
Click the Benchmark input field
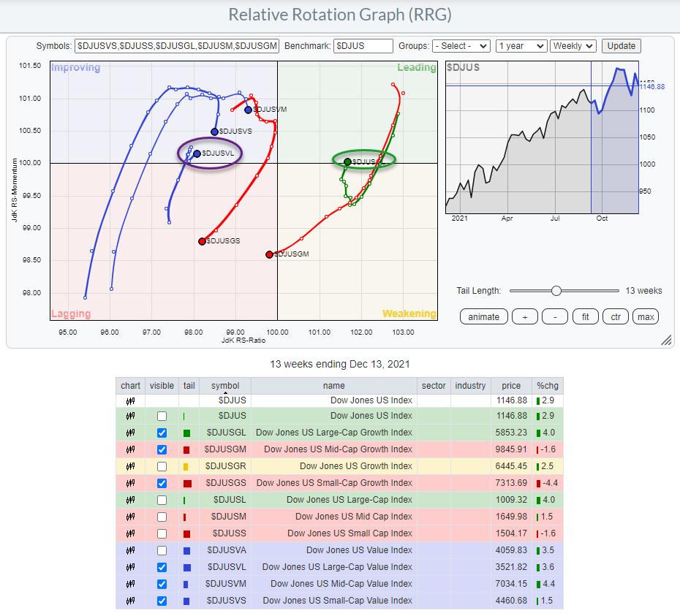click(363, 46)
